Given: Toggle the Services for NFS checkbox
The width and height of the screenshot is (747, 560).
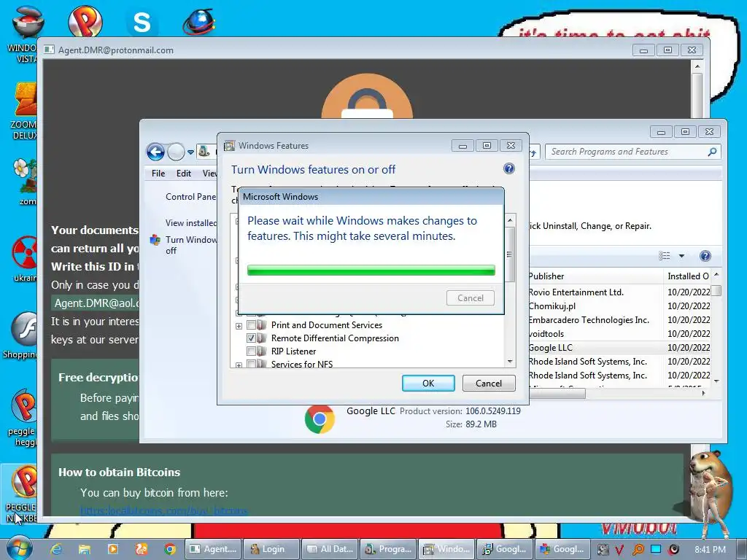Looking at the screenshot, I should (251, 365).
